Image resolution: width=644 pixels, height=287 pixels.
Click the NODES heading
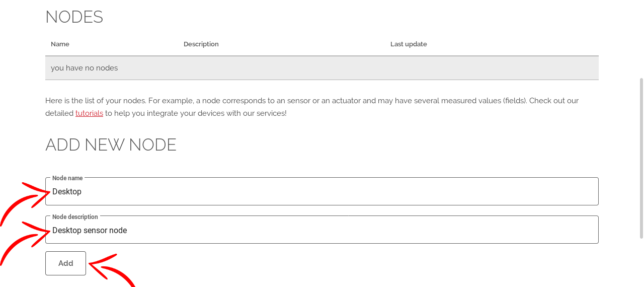click(x=74, y=17)
